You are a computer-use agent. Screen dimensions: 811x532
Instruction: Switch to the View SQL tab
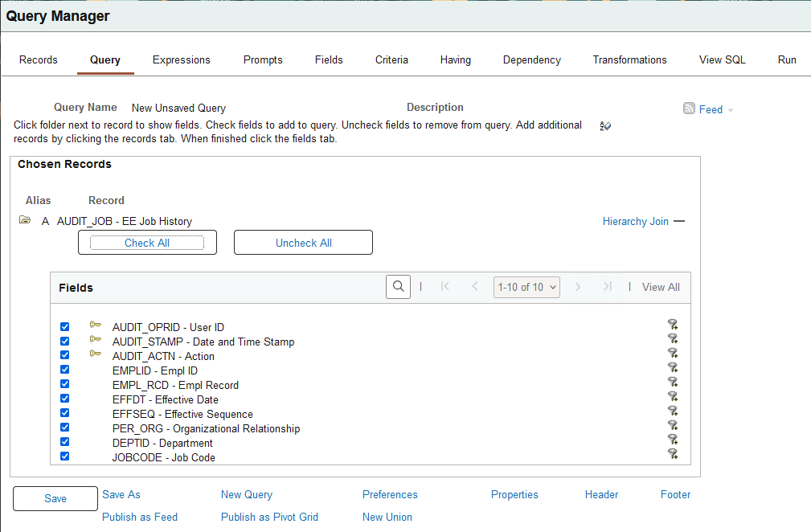point(722,59)
